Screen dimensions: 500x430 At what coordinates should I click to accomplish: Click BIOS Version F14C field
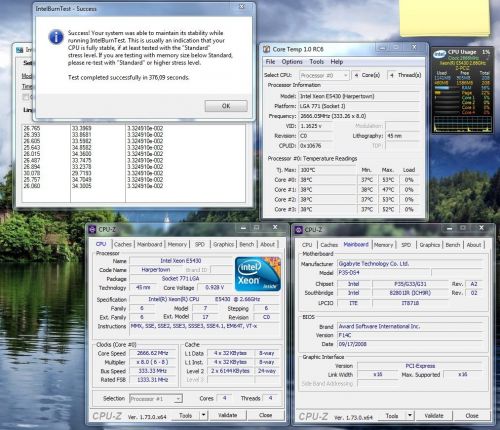409,335
